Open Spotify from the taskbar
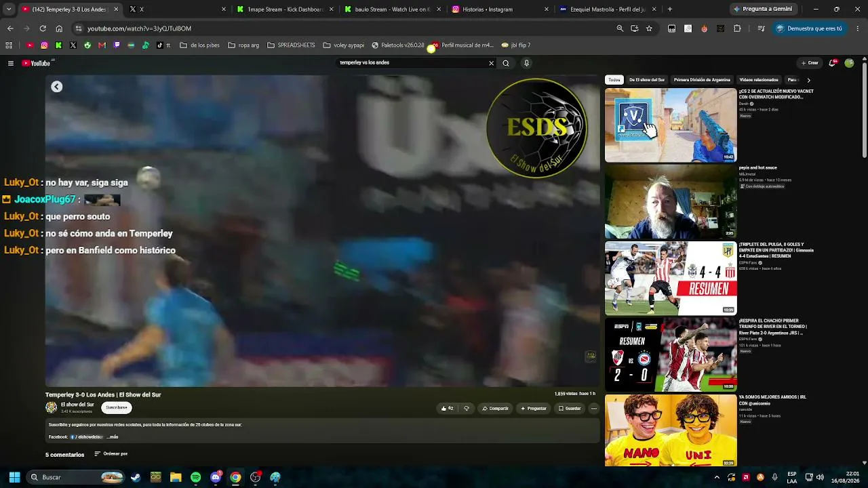 195,477
